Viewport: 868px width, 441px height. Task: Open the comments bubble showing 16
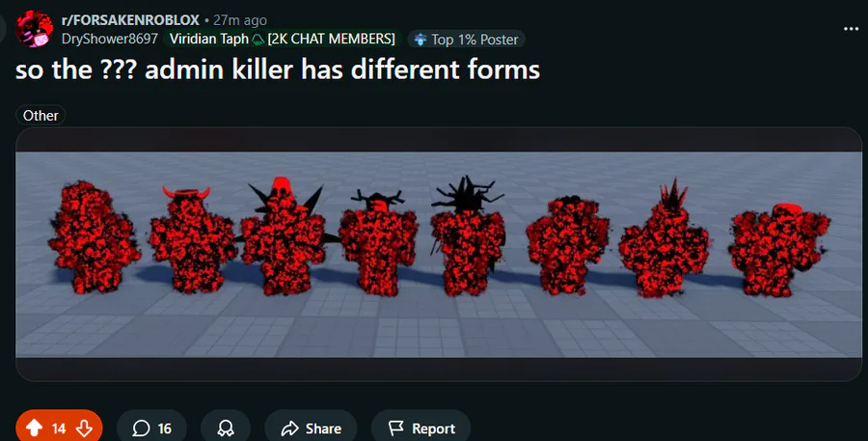click(151, 428)
